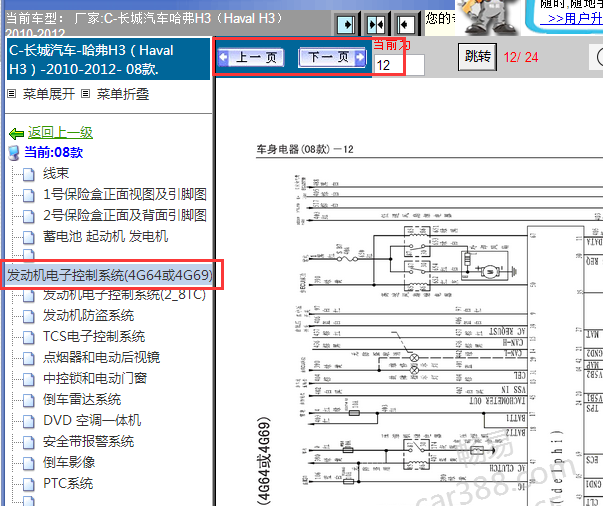The height and width of the screenshot is (506, 603).
Task: Open 1号保险盒正面视图及引脚图 item
Action: [x=125, y=194]
